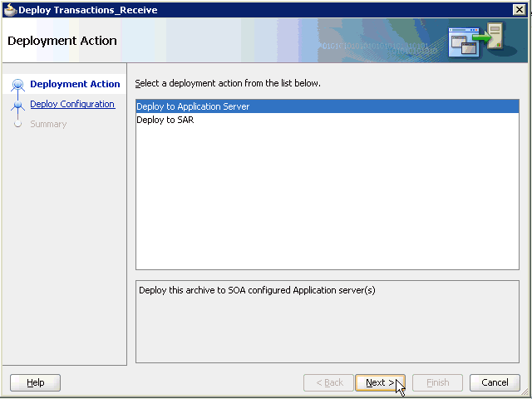Select Deploy to Application Server option
Screen dimensions: 532x399
(327, 106)
